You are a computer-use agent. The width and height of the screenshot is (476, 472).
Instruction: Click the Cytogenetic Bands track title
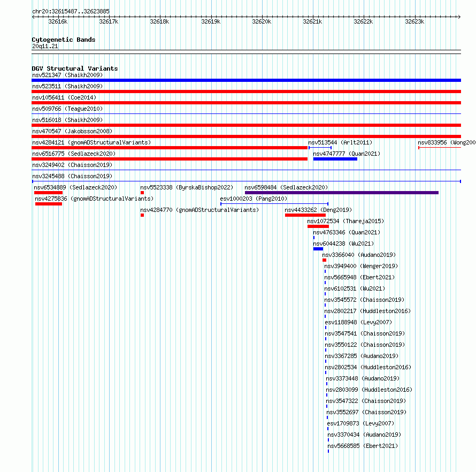click(x=64, y=40)
